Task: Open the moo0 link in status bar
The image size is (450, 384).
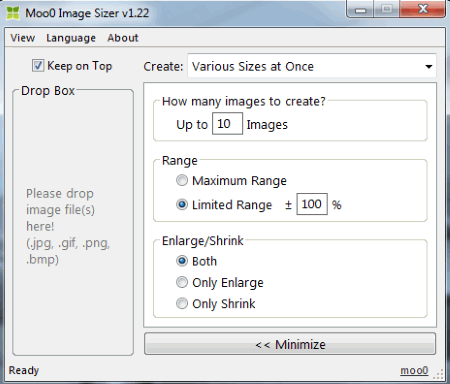Action: click(x=414, y=370)
